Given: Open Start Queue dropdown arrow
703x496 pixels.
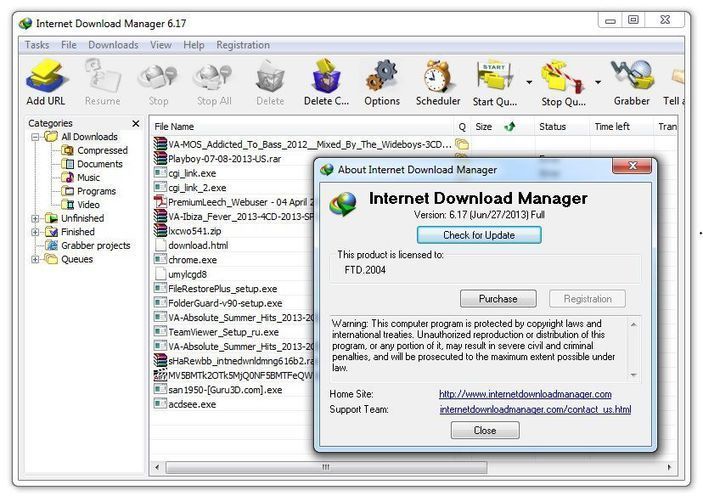Looking at the screenshot, I should 529,83.
